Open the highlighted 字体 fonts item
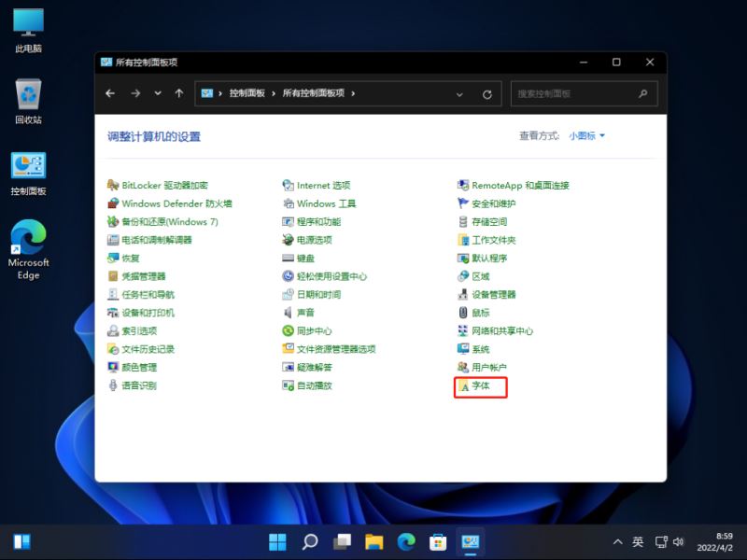Viewport: 747px width, 560px height. [x=480, y=386]
